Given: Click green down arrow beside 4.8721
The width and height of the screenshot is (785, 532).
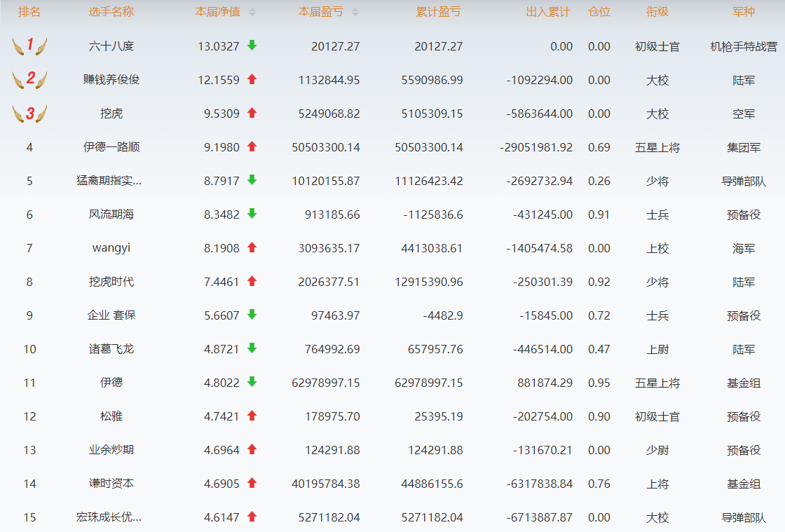Looking at the screenshot, I should point(252,348).
